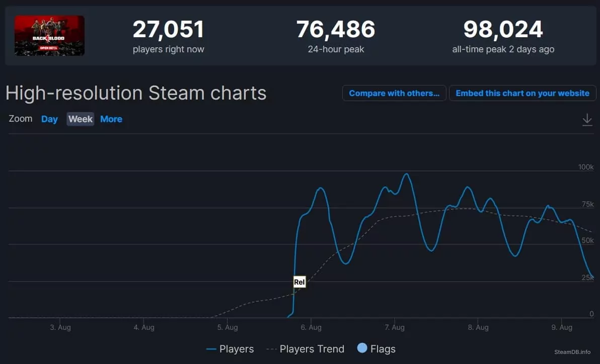This screenshot has height=364, width=600.
Task: Click the 27,051 players right now figure
Action: pos(168,29)
